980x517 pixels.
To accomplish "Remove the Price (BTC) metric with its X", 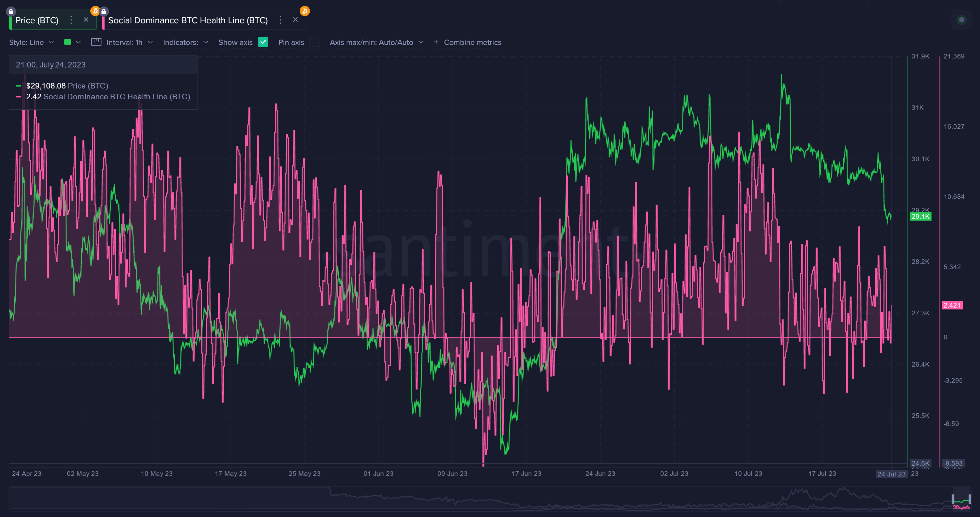I will 86,20.
